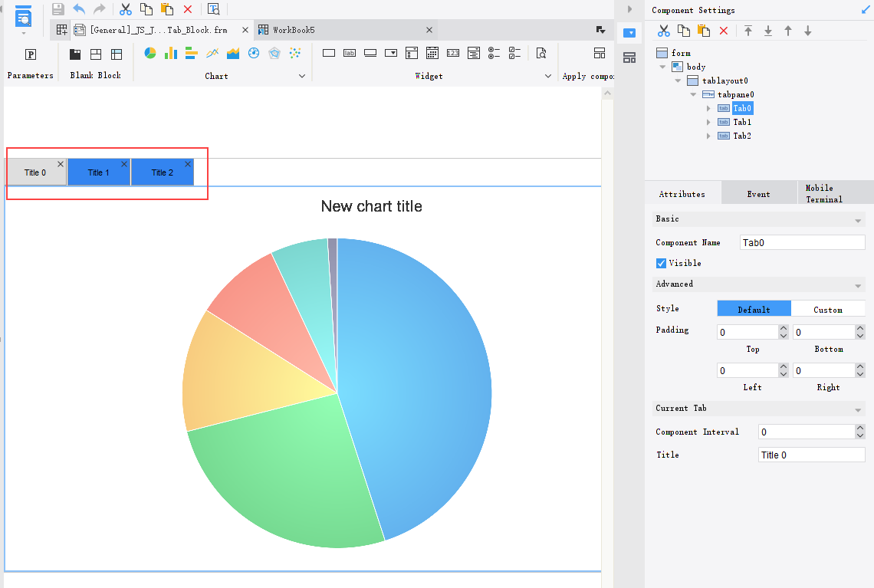Screen dimensions: 874x588
Task: Add a calendar date widget
Action: (x=432, y=53)
